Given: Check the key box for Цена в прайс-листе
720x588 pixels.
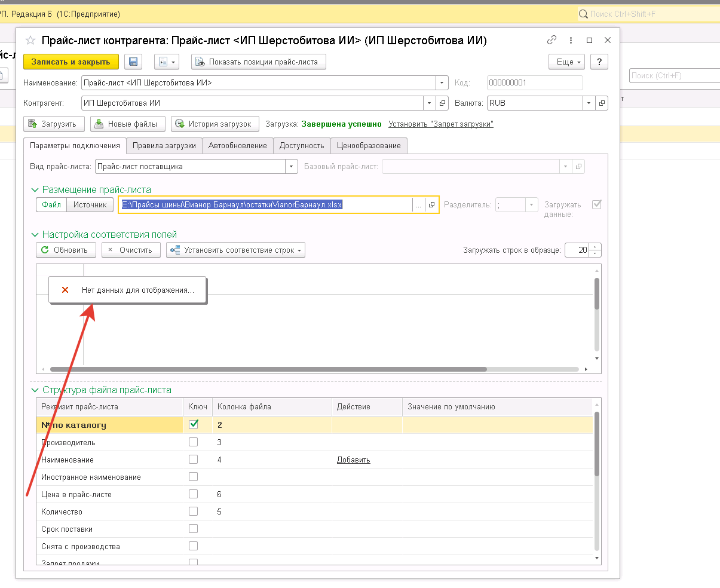Looking at the screenshot, I should [x=193, y=494].
